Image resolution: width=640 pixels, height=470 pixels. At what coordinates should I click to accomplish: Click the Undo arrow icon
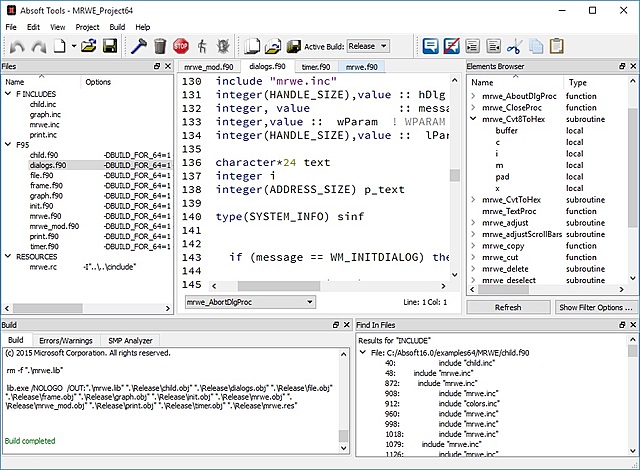click(x=17, y=46)
